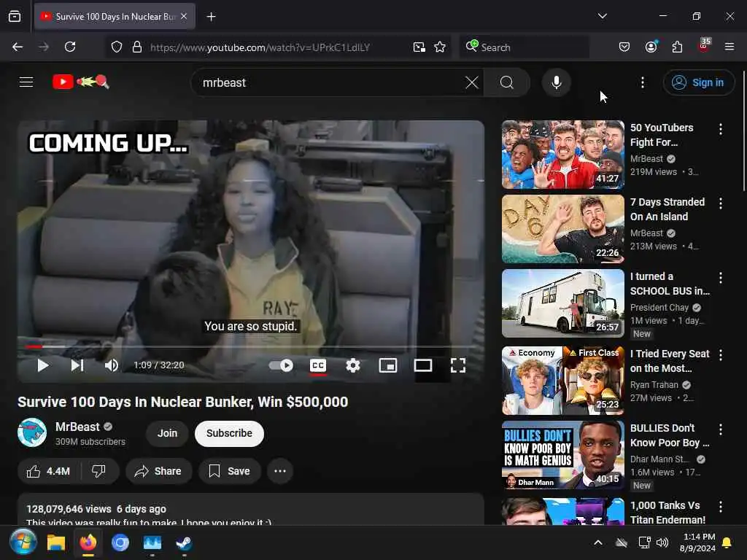Open more actions ellipsis below video

coord(280,471)
